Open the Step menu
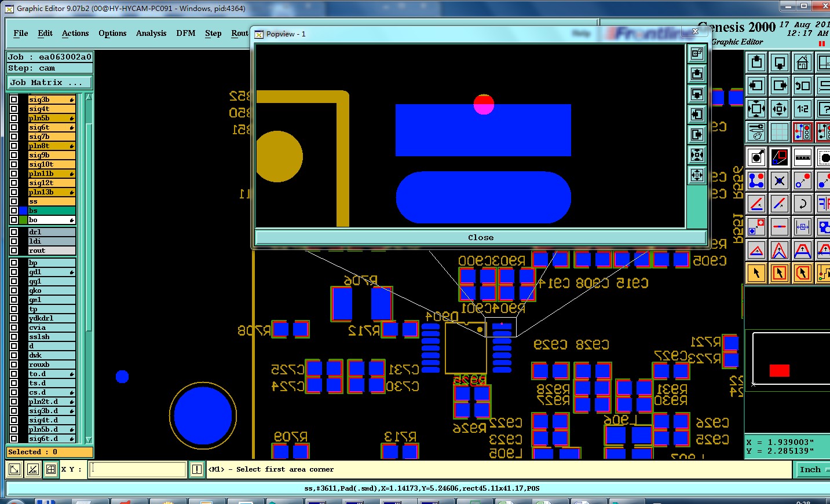The width and height of the screenshot is (830, 504). pyautogui.click(x=213, y=33)
